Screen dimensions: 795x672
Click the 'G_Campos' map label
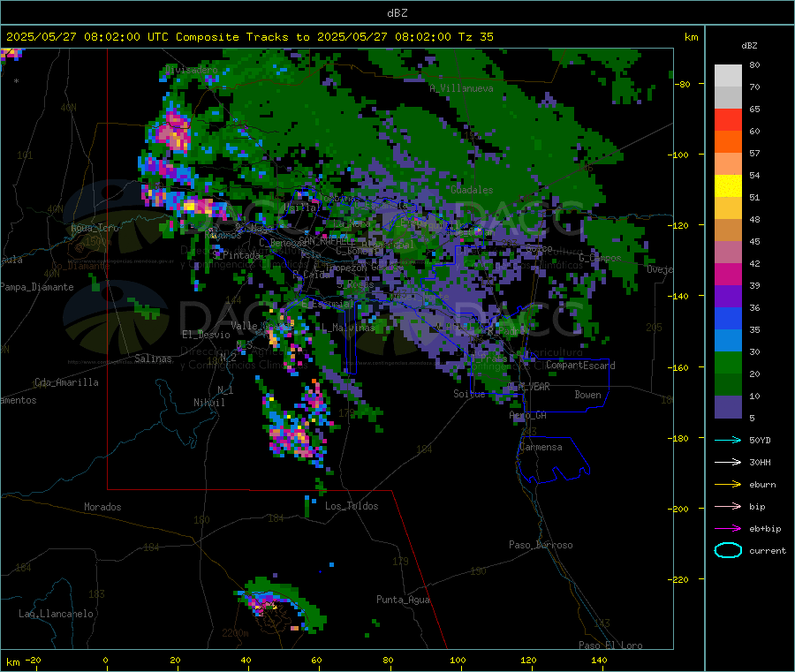point(600,258)
